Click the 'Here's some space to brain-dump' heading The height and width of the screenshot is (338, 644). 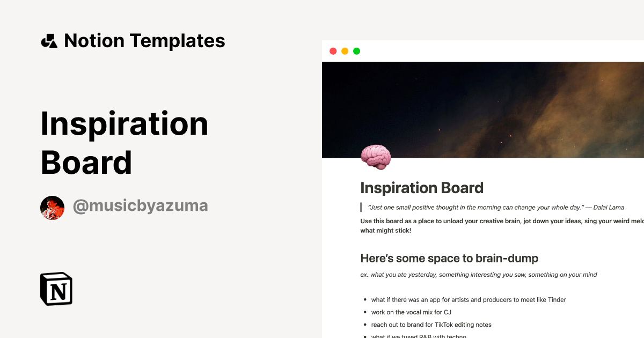[x=449, y=258]
